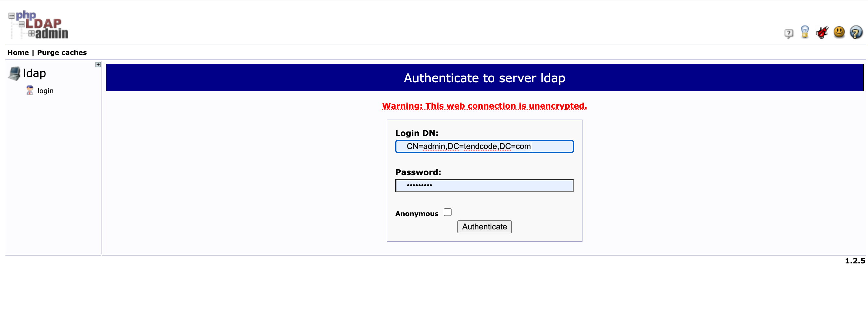Image resolution: width=868 pixels, height=315 pixels.
Task: Click the Login DN label
Action: (x=416, y=133)
